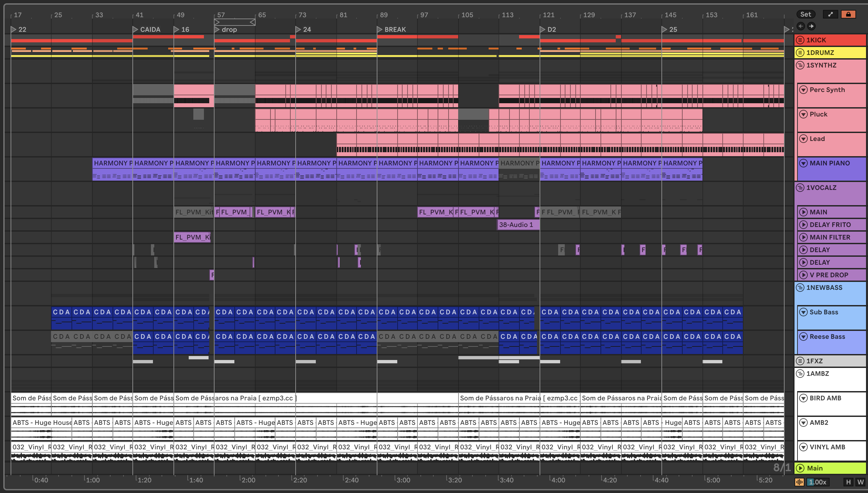Collapse the 1KICK group track
This screenshot has width=868, height=493.
pyautogui.click(x=800, y=40)
